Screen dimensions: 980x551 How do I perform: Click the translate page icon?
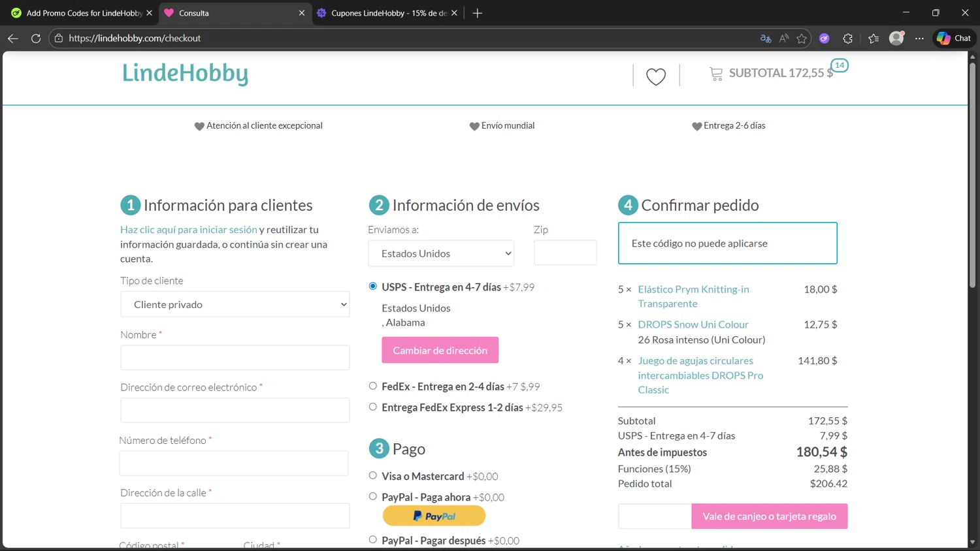coord(766,39)
